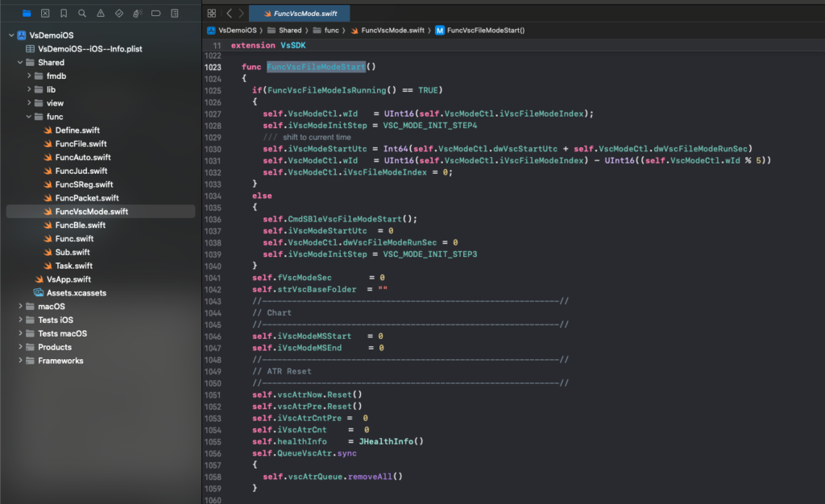Click FuncVscFileModeStart() in the jump bar
This screenshot has height=504, width=825.
click(x=485, y=31)
